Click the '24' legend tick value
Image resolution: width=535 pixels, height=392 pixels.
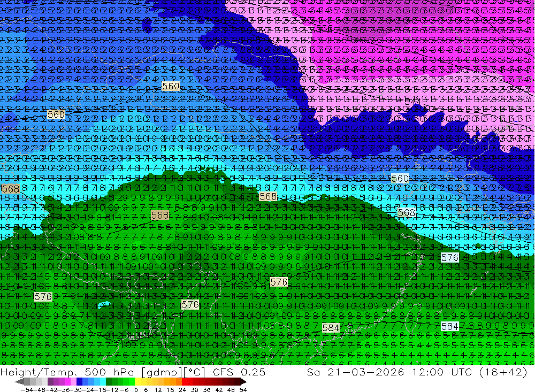182,390
